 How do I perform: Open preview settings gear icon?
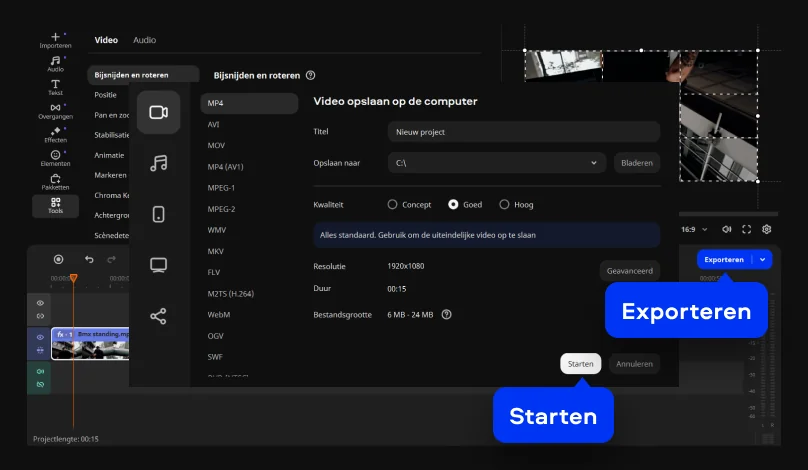tap(767, 229)
